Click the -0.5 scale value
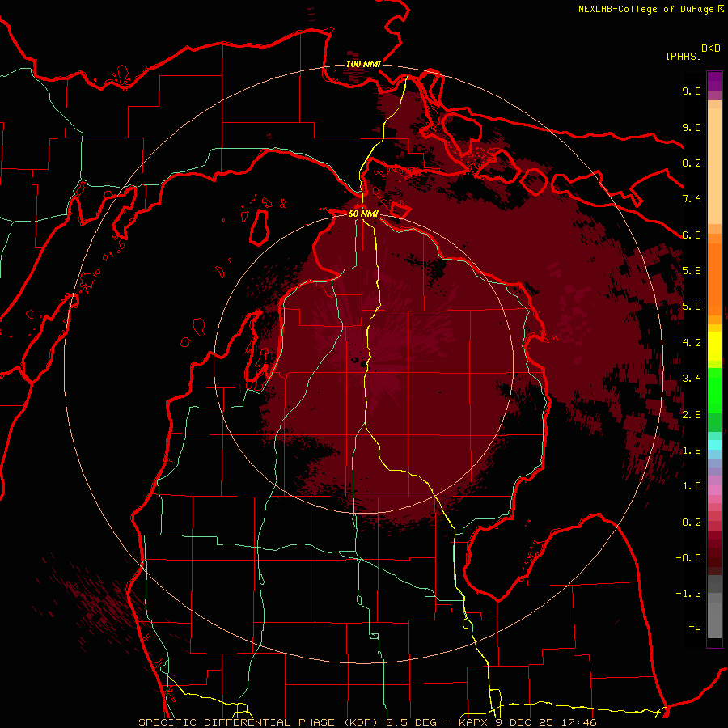This screenshot has width=728, height=728. pos(688,558)
